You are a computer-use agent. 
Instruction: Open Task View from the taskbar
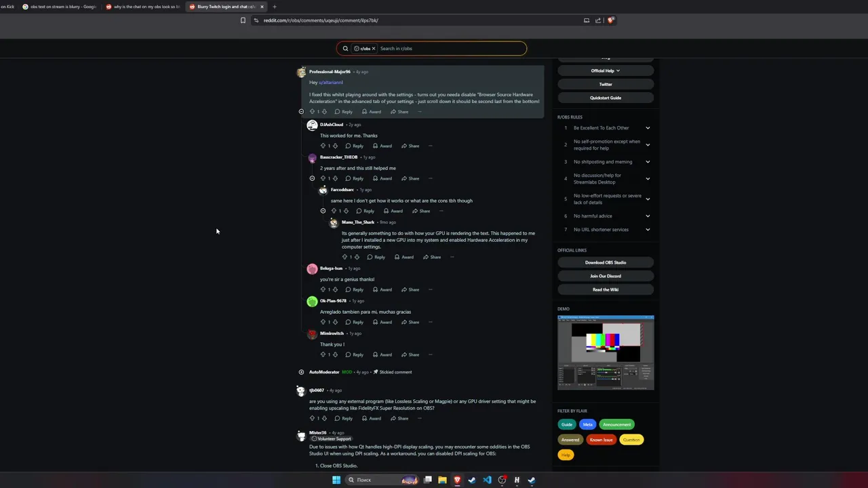[x=427, y=480]
